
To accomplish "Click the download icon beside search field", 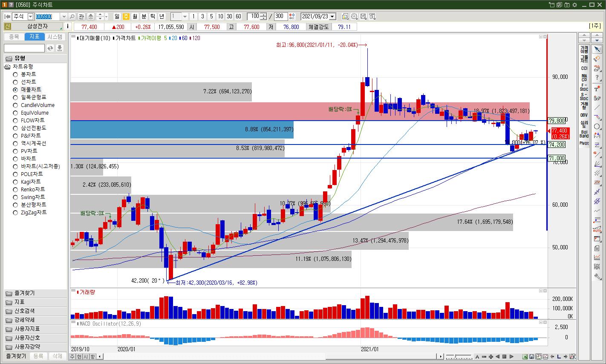I will click(60, 48).
